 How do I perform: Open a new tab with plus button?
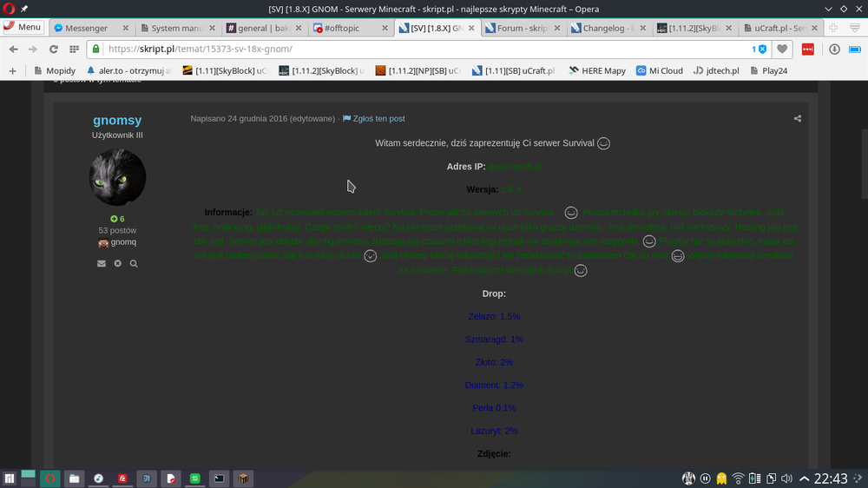[833, 28]
